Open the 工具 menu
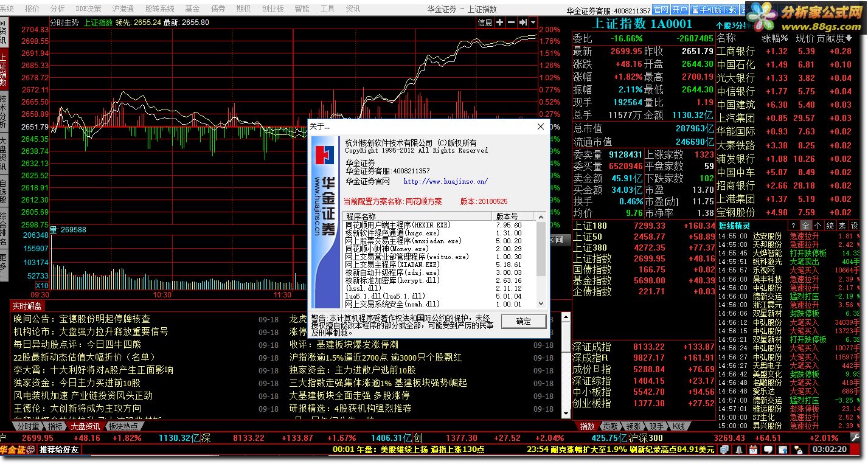Viewport: 868px width, 464px height. pos(327,9)
